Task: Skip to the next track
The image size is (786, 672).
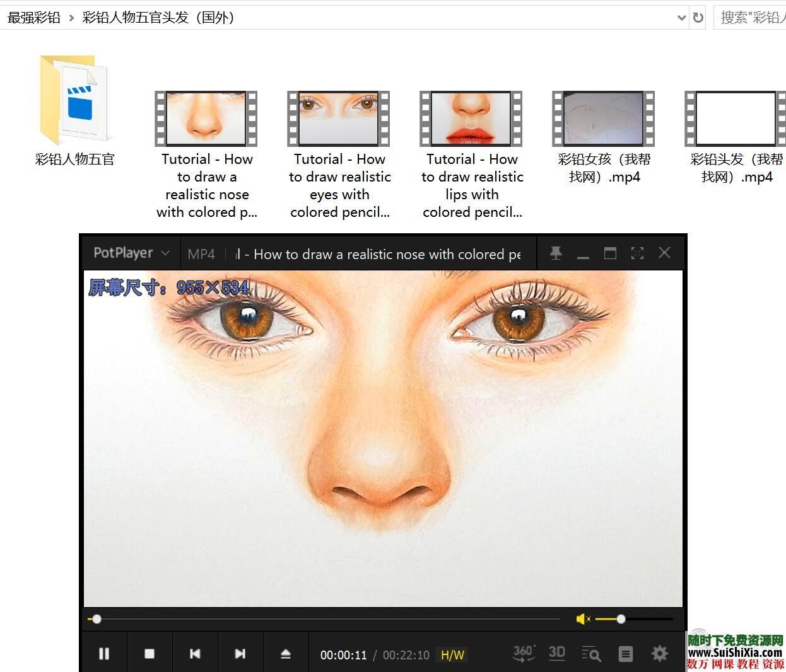Action: (x=240, y=654)
